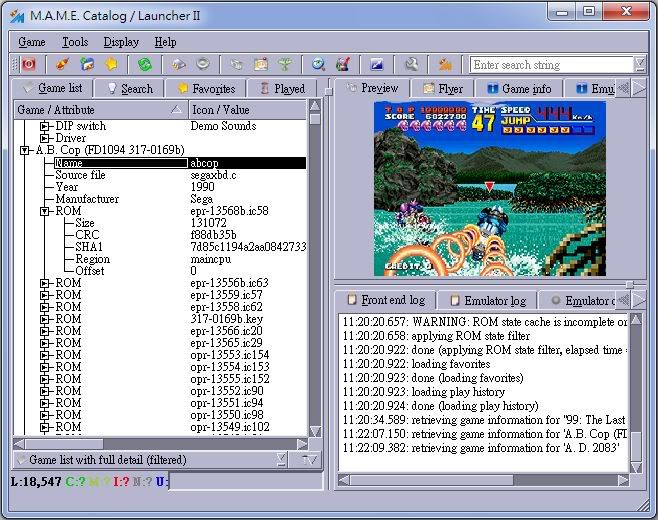Click the search string input field
This screenshot has height=520, width=658.
click(552, 65)
